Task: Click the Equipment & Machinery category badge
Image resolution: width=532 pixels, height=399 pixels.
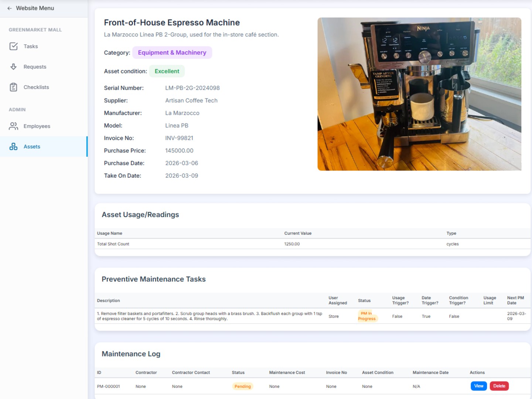Action: [172, 52]
